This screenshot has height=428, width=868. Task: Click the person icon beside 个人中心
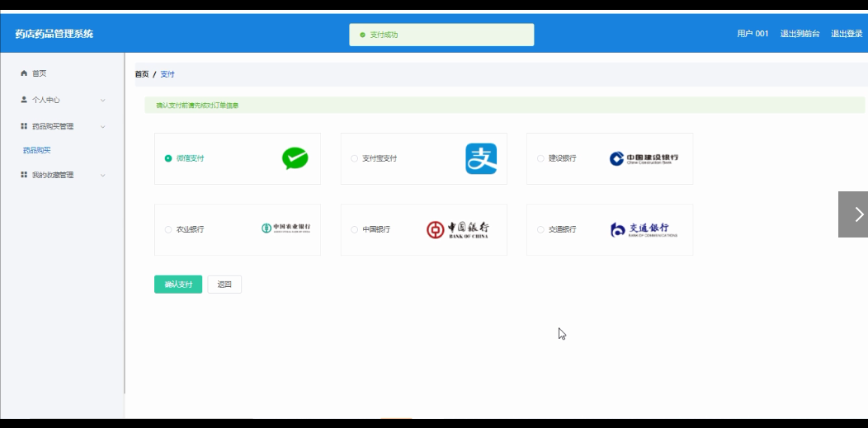(x=24, y=100)
